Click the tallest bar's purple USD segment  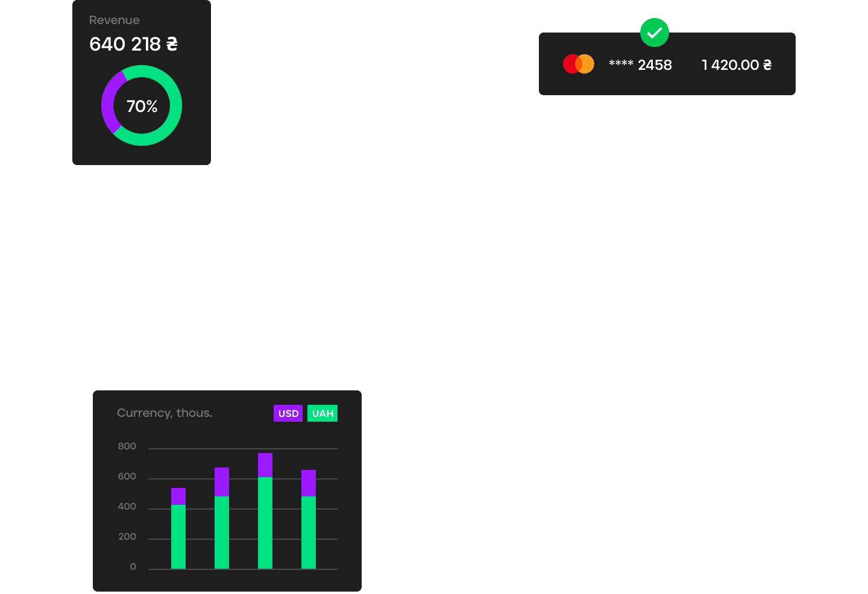pyautogui.click(x=265, y=465)
